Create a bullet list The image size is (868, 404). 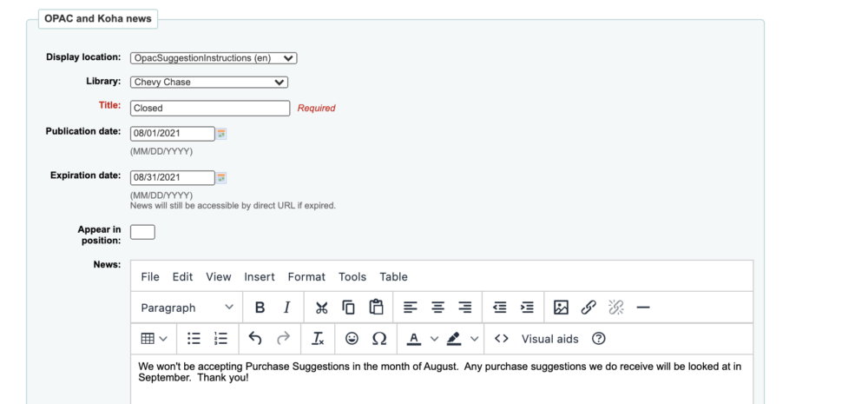click(x=194, y=339)
